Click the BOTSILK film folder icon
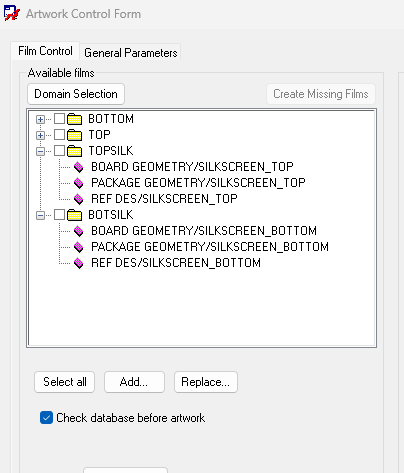This screenshot has height=473, width=404. coord(74,215)
